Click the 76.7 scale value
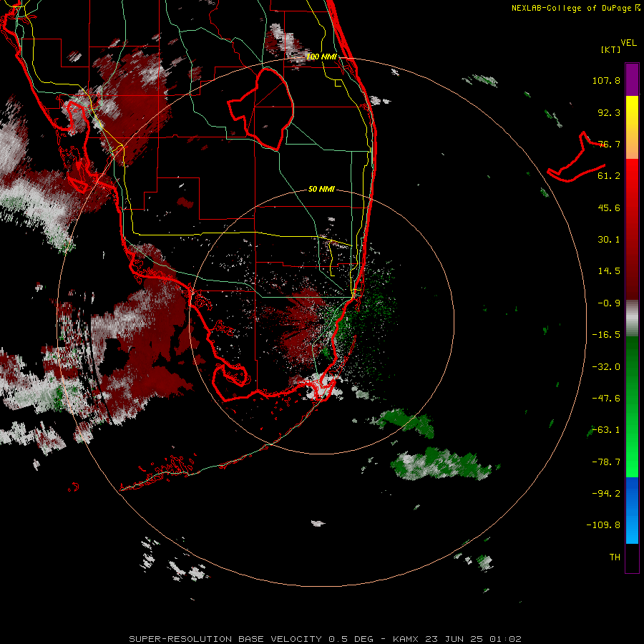The height and width of the screenshot is (644, 644). tap(609, 144)
